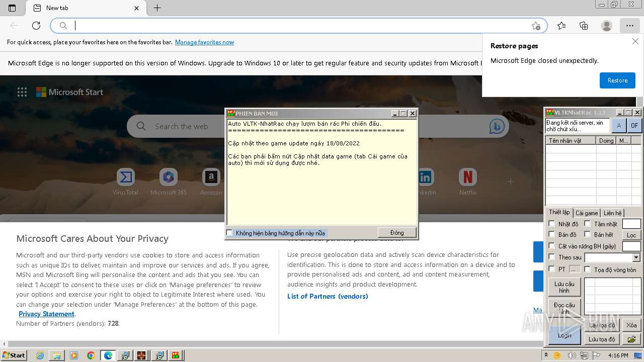Click the Bing chat icon in search box
The image size is (644, 362).
497,127
